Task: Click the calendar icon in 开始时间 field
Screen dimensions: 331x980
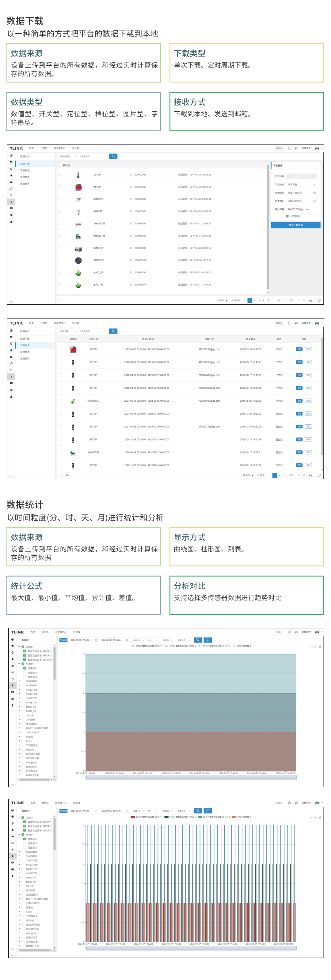Action: [x=314, y=193]
